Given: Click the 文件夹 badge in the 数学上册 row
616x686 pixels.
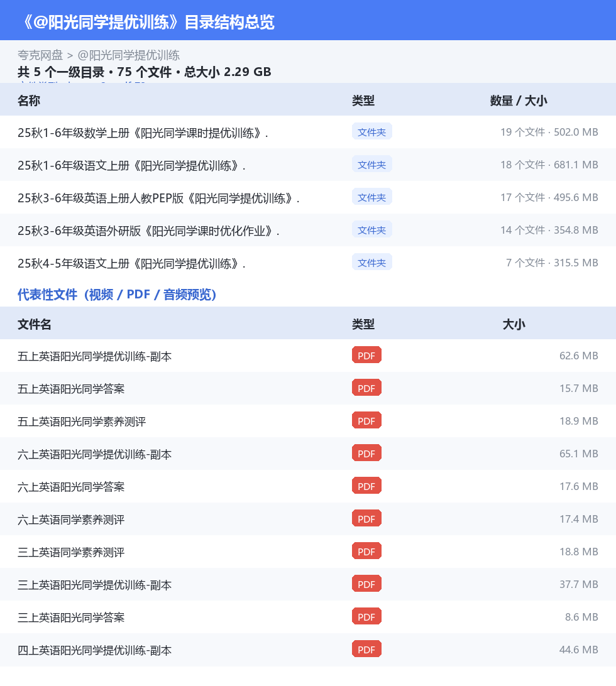Looking at the screenshot, I should [x=371, y=132].
